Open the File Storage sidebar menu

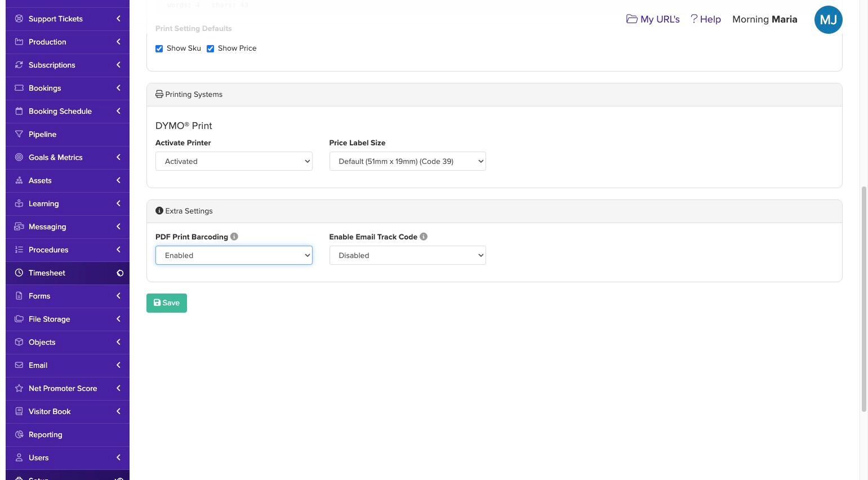[x=50, y=319]
